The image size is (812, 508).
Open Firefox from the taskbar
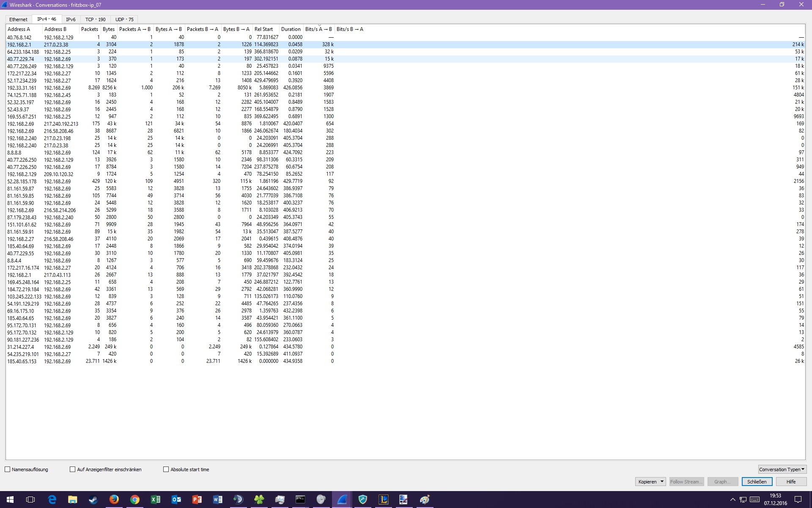[114, 500]
